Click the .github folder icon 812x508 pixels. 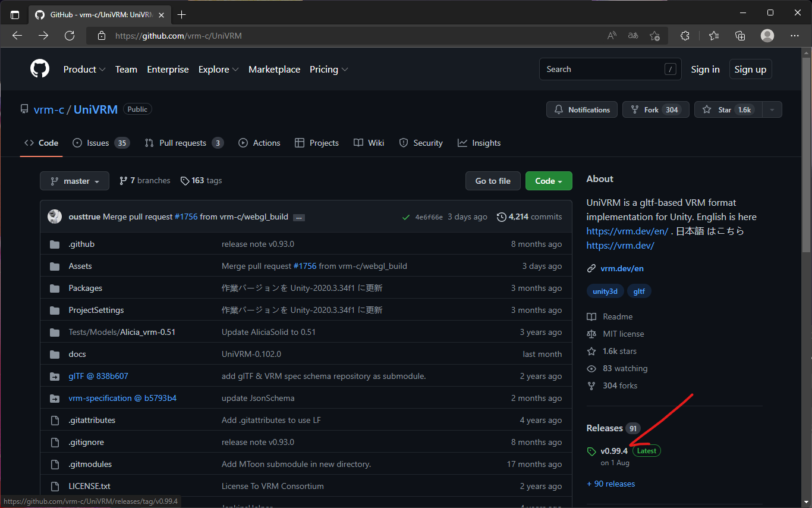point(55,244)
